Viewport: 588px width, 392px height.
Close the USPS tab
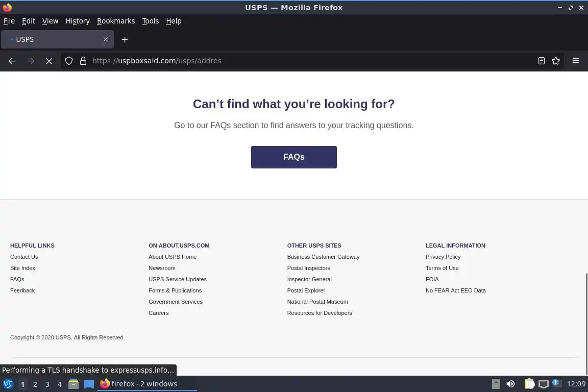pos(106,39)
